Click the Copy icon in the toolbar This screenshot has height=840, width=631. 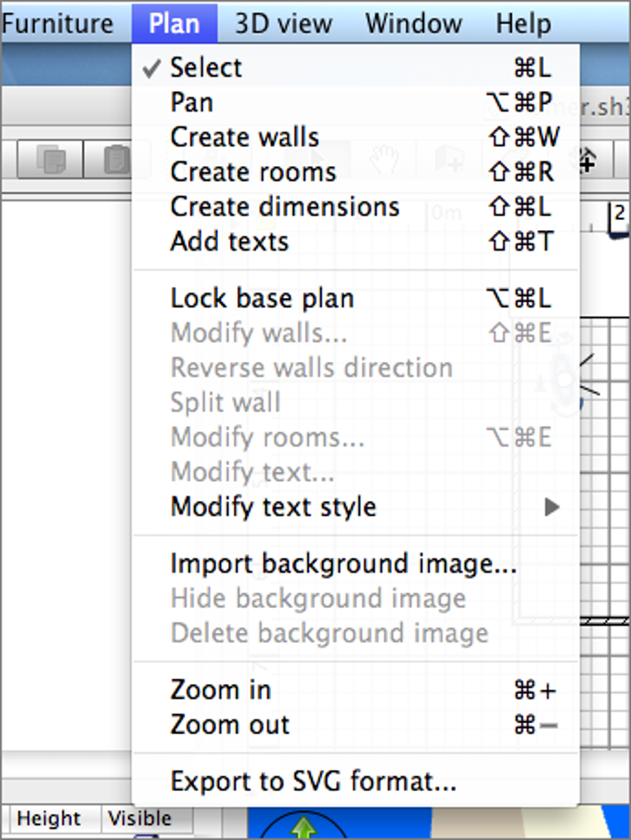point(52,161)
